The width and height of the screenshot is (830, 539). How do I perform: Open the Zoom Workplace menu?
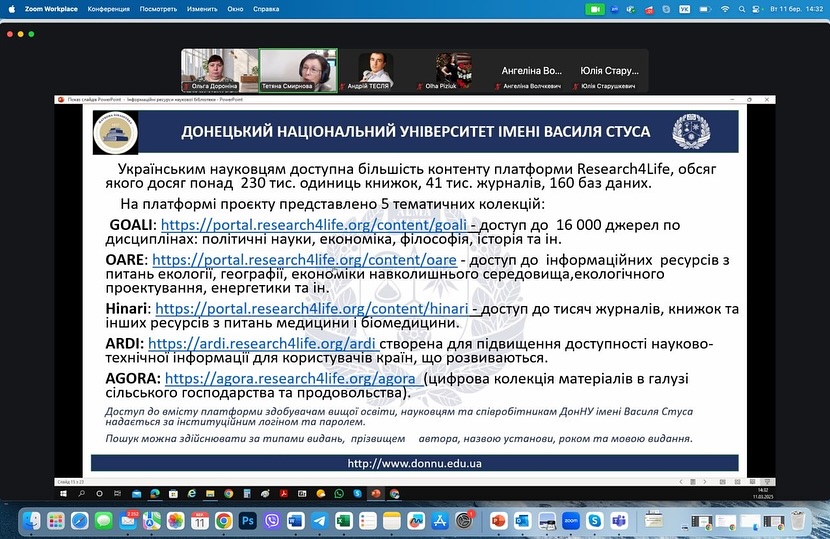[x=51, y=9]
